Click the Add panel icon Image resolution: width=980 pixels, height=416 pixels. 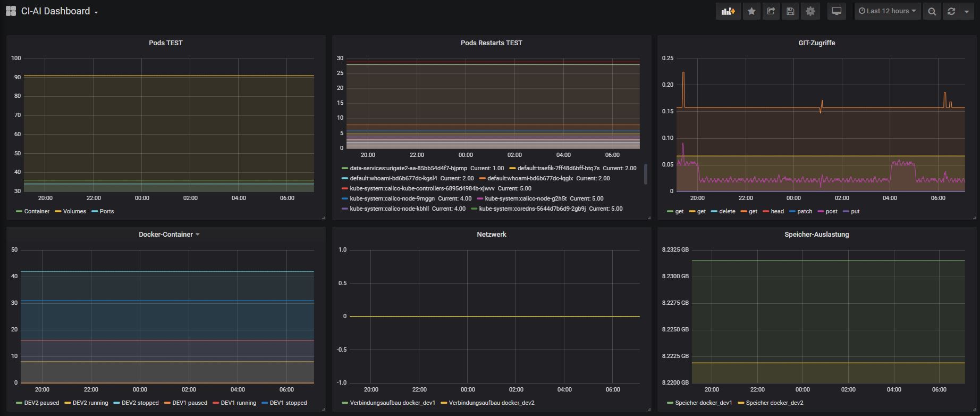tap(728, 11)
